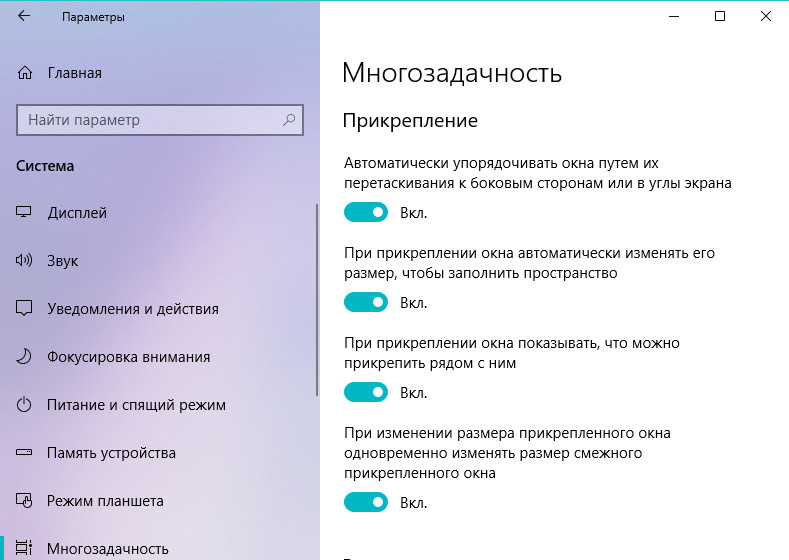Turn off automatic window arrangement toggle
Image resolution: width=789 pixels, height=560 pixels.
click(x=366, y=212)
